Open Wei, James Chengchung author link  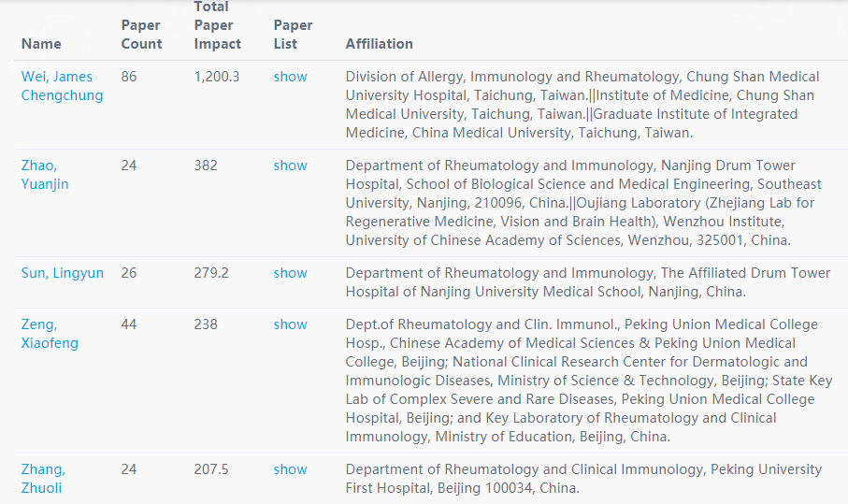pos(62,86)
